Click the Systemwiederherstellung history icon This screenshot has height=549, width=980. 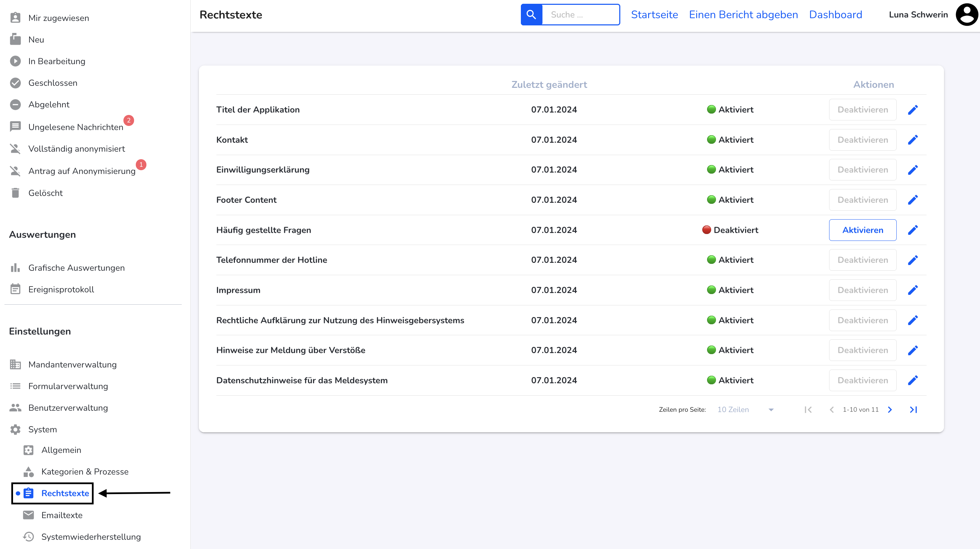[28, 536]
